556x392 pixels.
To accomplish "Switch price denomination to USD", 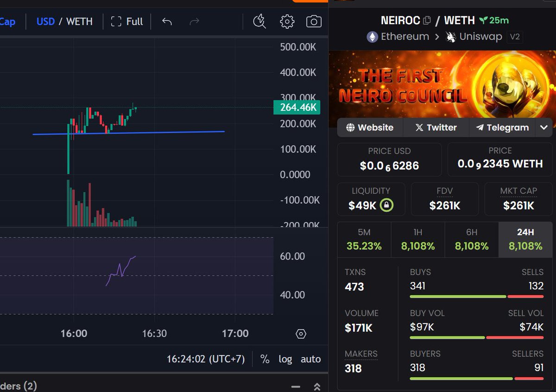I will pyautogui.click(x=45, y=21).
